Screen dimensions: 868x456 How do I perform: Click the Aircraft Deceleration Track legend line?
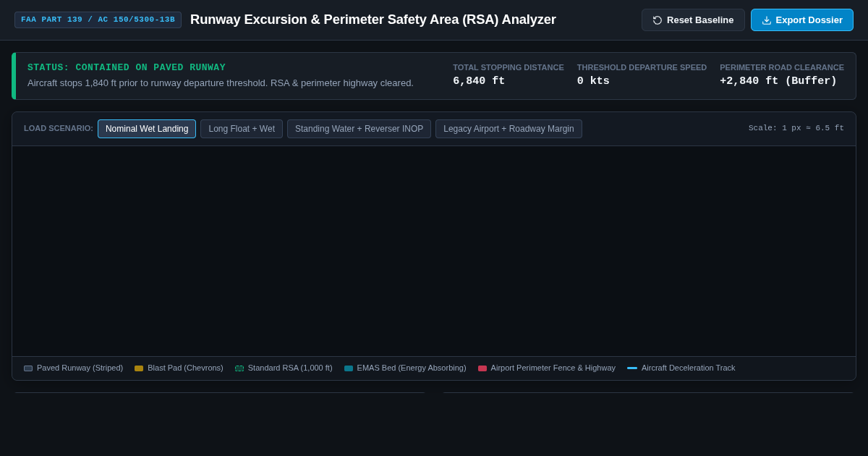pos(632,368)
